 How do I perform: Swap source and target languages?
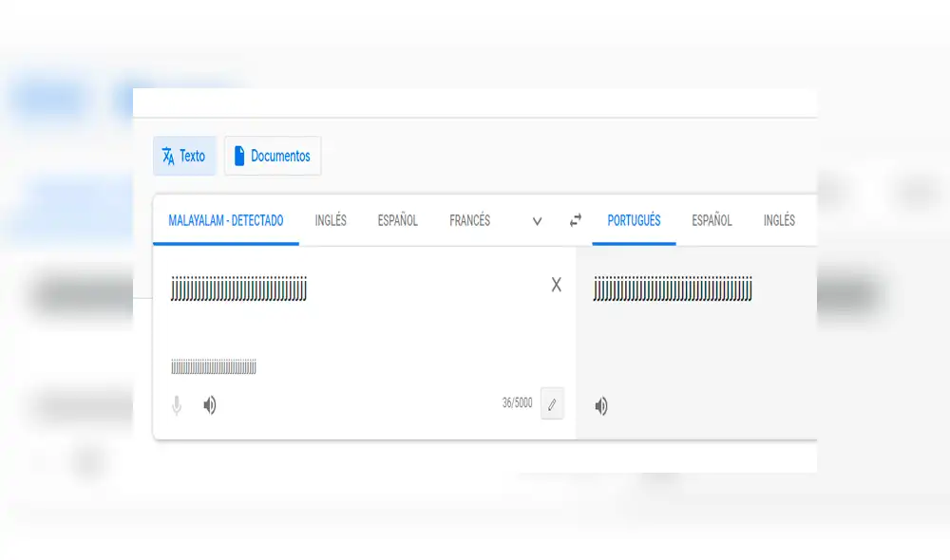(x=576, y=220)
